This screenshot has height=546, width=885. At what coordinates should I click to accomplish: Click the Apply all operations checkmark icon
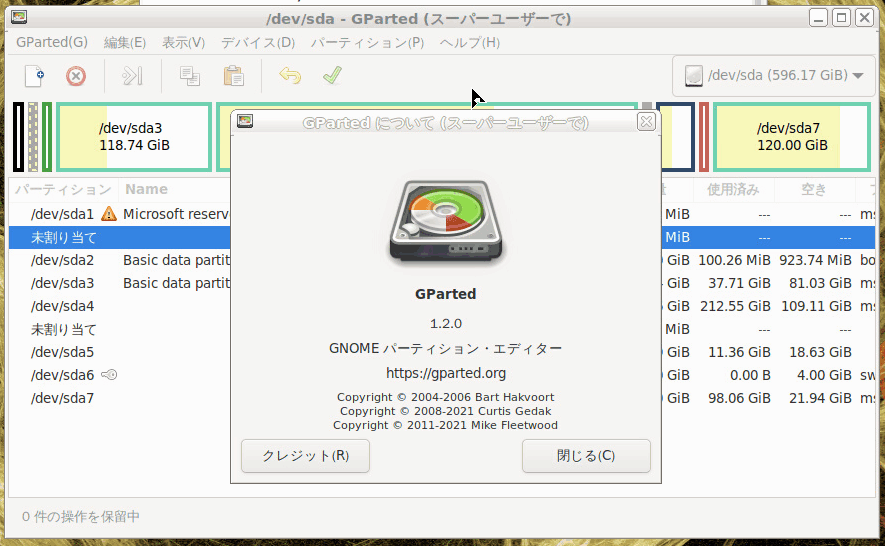332,75
